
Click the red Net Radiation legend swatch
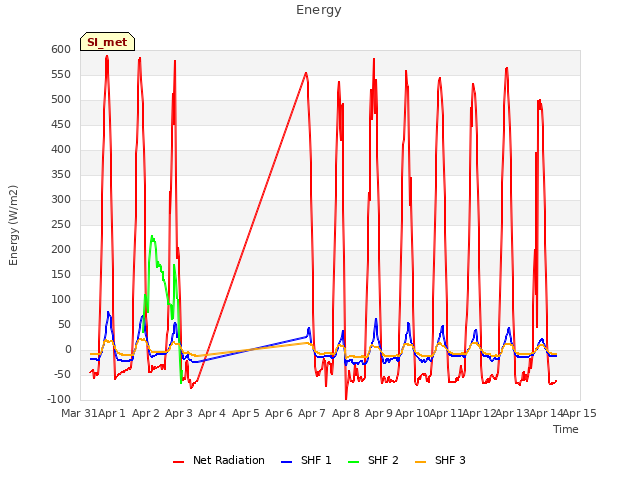click(178, 462)
